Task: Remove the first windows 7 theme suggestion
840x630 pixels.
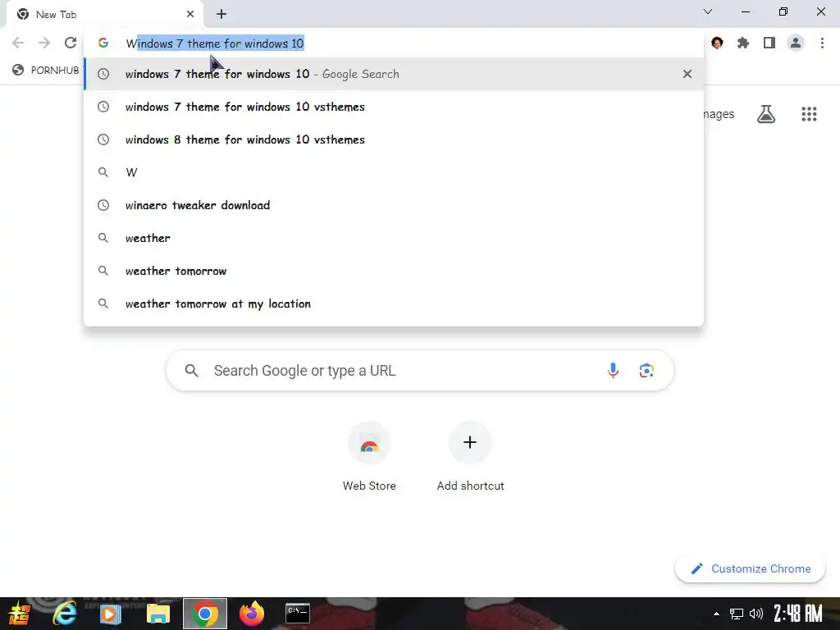Action: 687,74
